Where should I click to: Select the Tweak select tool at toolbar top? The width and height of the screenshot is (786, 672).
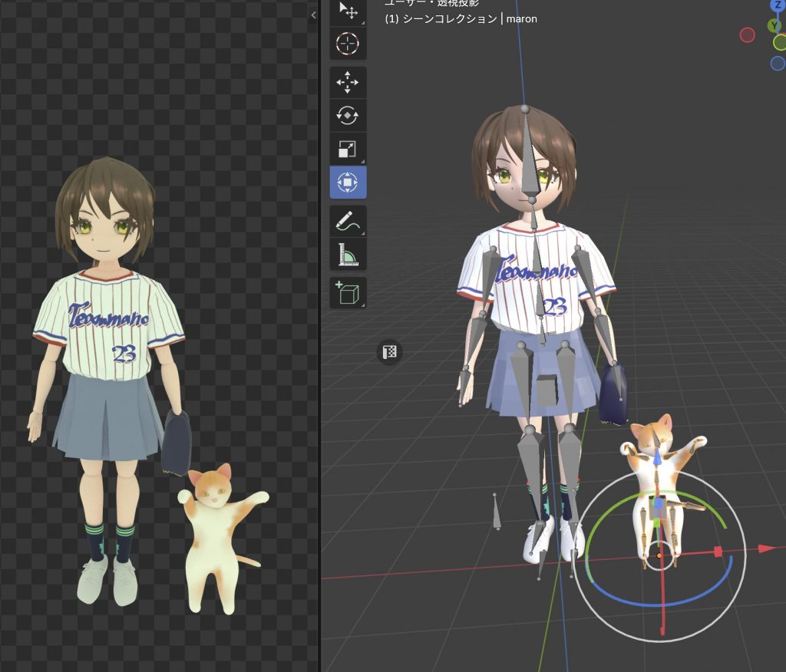(348, 11)
